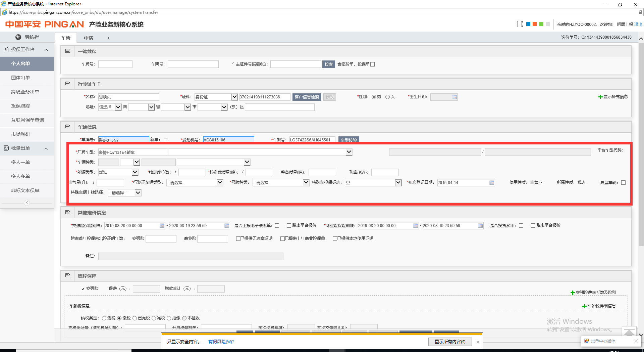644x352 pixels.
Task: Click the 其他定价信息 section icon
Action: coord(68,212)
